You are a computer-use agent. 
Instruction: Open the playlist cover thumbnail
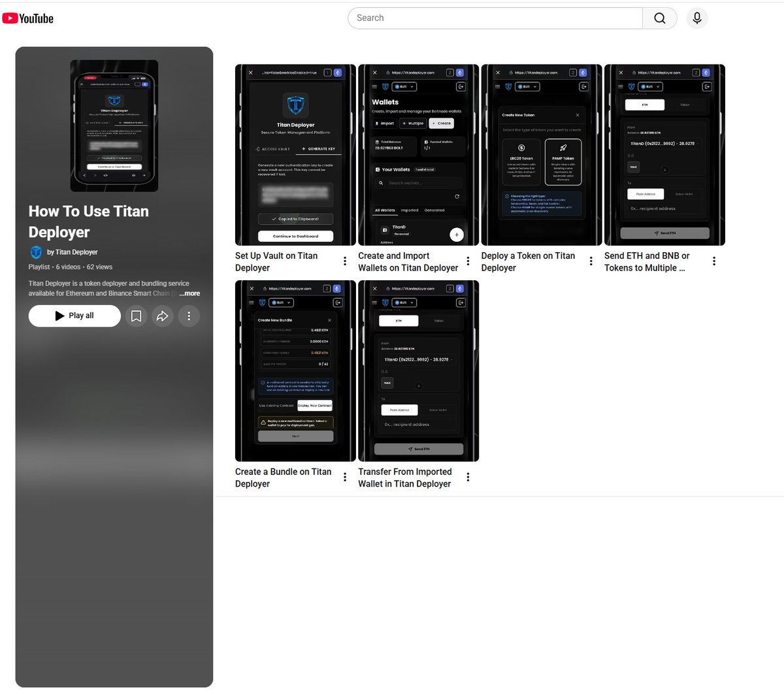(x=114, y=126)
